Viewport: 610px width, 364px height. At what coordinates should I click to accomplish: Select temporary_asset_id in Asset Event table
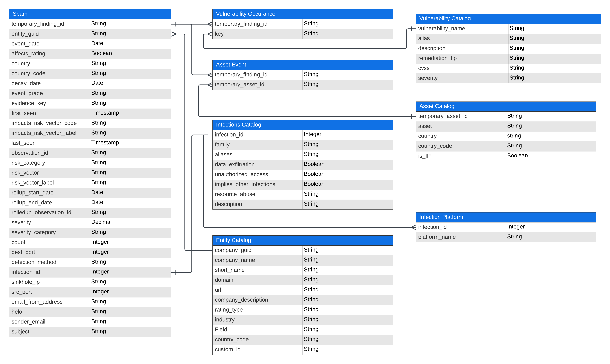[239, 85]
